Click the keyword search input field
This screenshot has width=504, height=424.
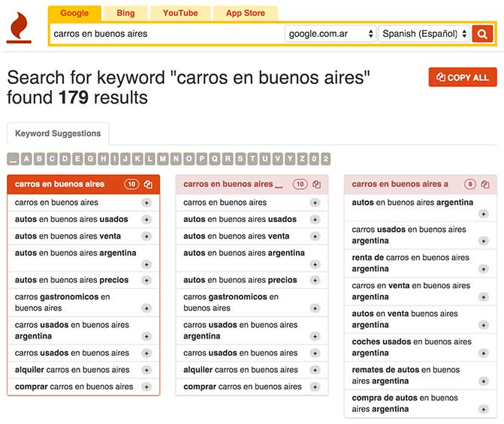point(167,34)
